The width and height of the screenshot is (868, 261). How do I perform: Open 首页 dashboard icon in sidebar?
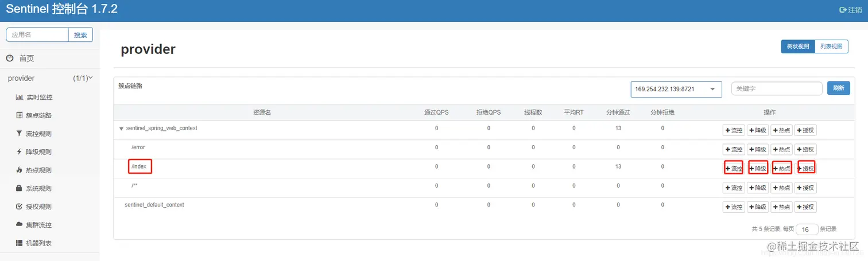click(x=10, y=59)
